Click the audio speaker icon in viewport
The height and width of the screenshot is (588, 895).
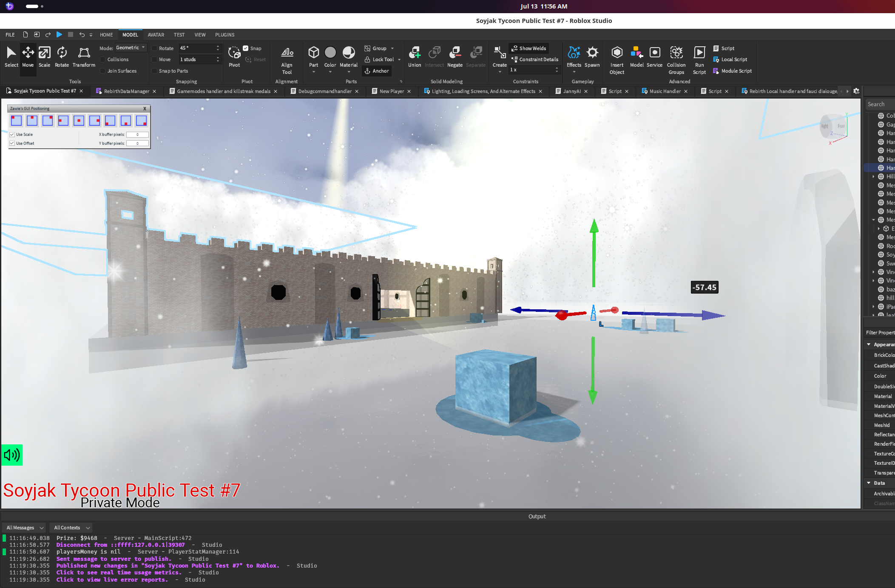pyautogui.click(x=12, y=455)
